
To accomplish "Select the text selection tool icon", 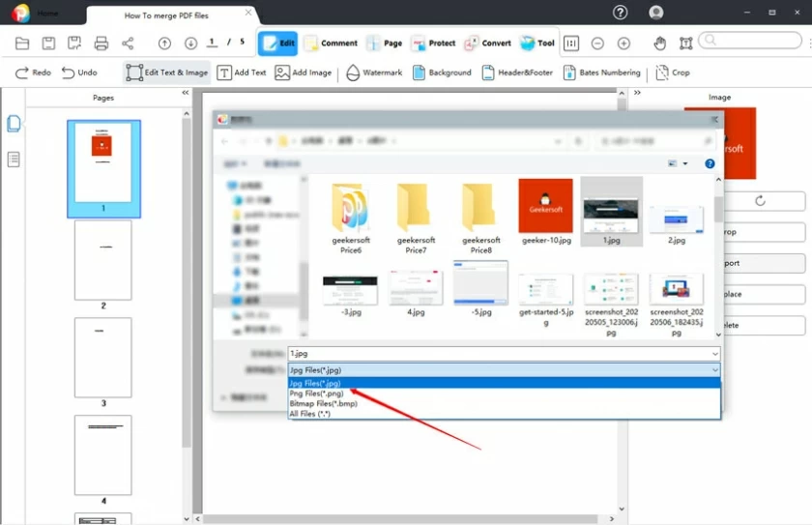I will click(686, 44).
